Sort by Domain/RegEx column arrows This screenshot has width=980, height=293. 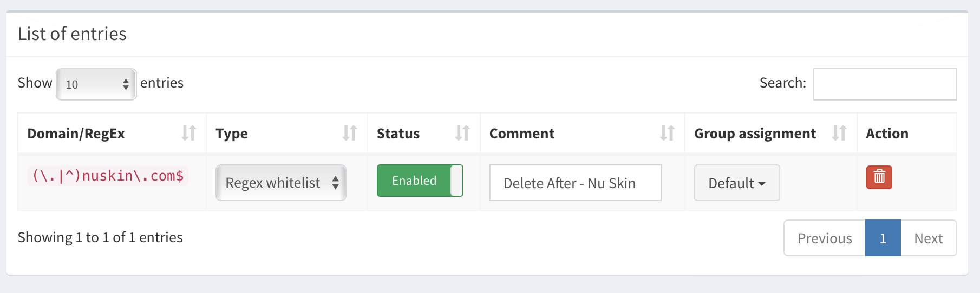click(188, 133)
